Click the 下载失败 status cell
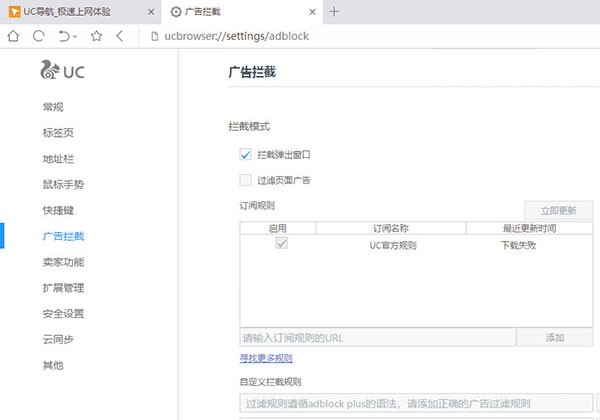 click(518, 245)
